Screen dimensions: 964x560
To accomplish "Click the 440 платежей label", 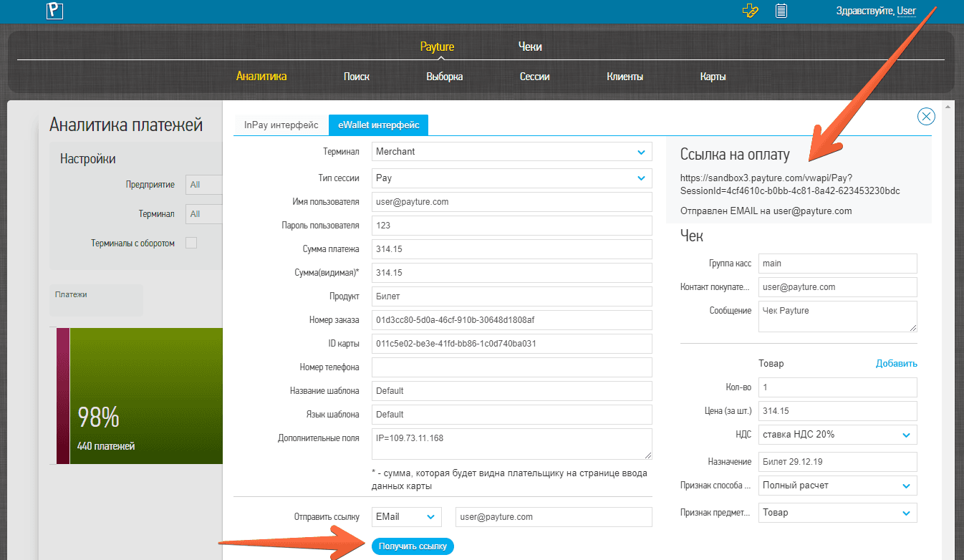I will point(106,446).
